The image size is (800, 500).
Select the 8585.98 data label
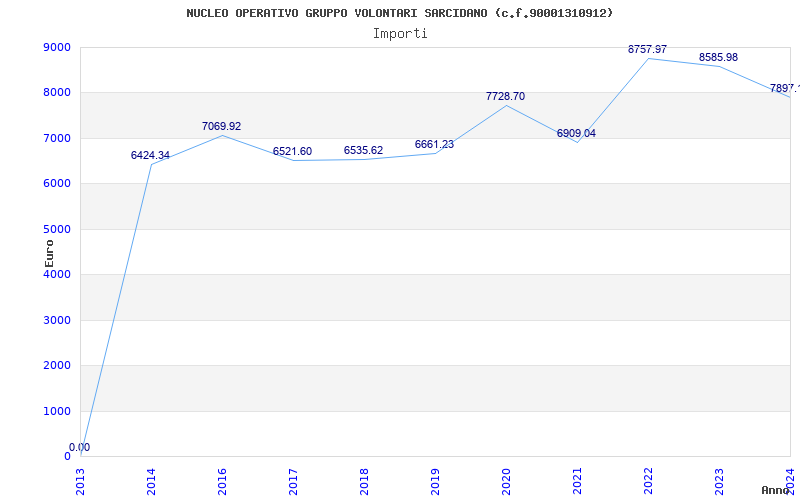pos(718,58)
